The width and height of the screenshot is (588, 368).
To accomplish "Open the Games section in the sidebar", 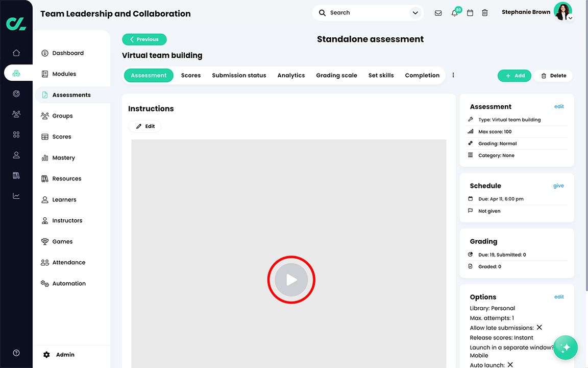I will 62,241.
